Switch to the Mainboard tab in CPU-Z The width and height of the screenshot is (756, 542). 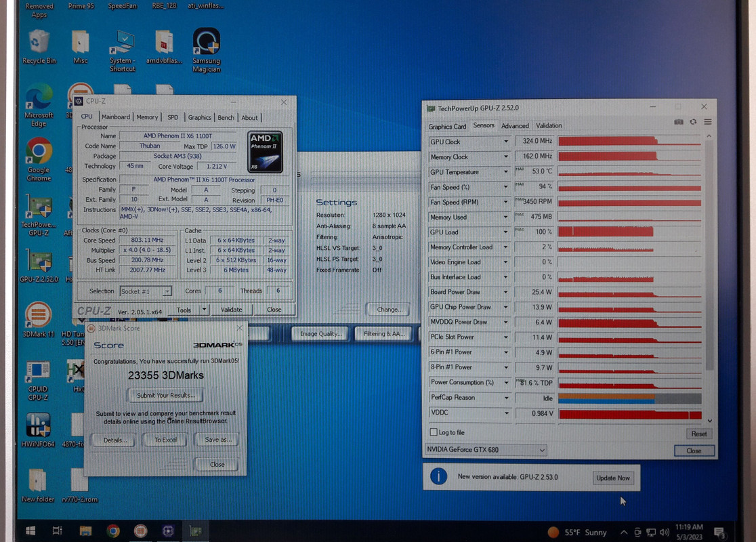pos(115,117)
